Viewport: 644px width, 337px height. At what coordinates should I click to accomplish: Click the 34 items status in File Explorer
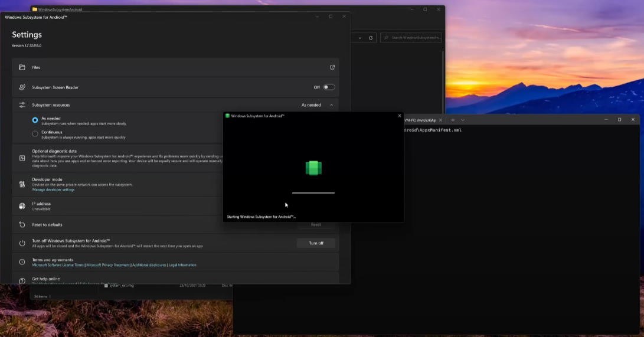pyautogui.click(x=41, y=296)
